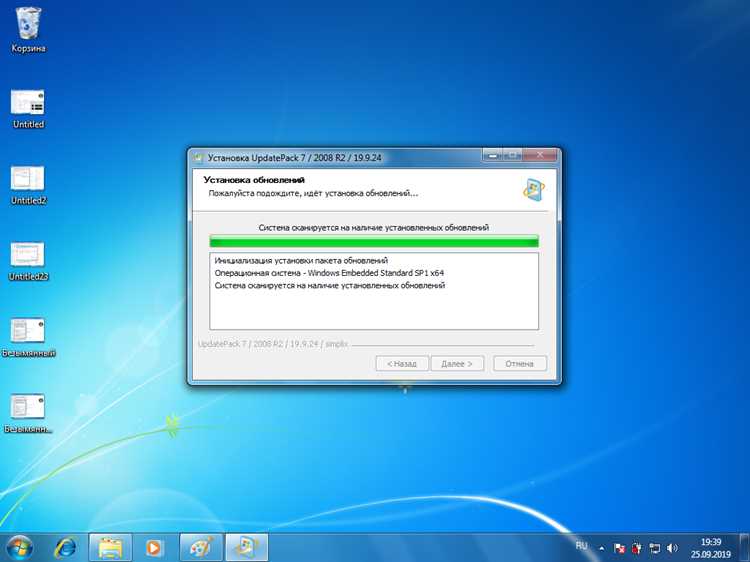The height and width of the screenshot is (562, 750).
Task: Open network status tray icon
Action: pos(654,549)
